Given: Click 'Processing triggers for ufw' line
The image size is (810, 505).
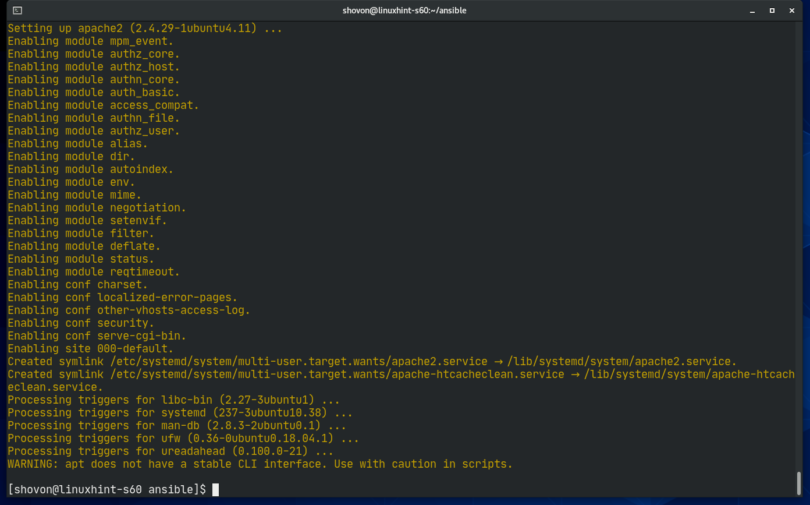Looking at the screenshot, I should 183,438.
